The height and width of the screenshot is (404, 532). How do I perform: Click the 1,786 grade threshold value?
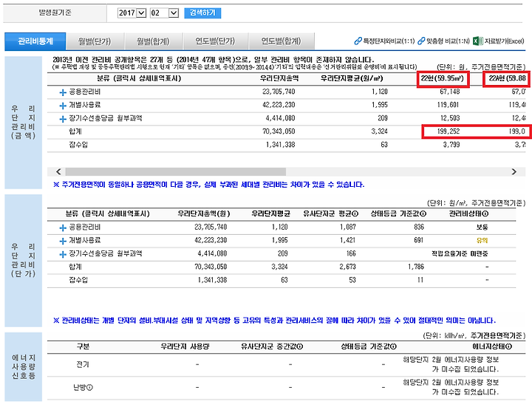click(x=416, y=267)
